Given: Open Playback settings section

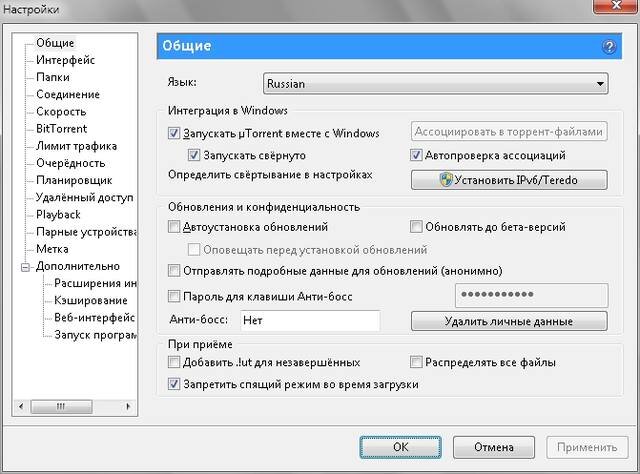Looking at the screenshot, I should tap(58, 214).
